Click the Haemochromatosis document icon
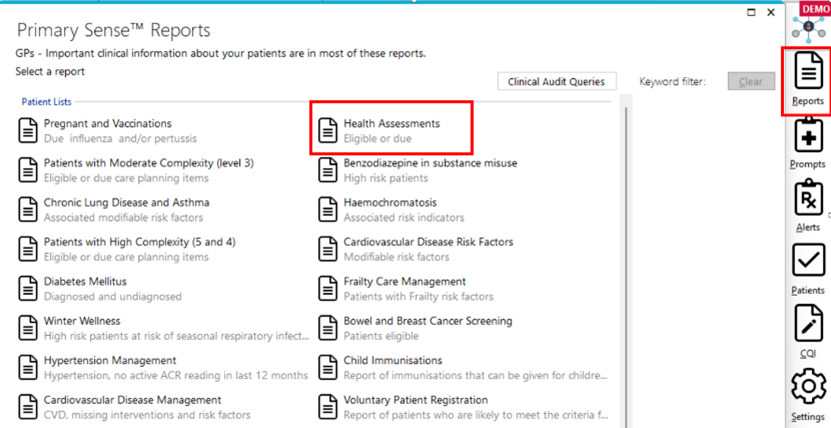This screenshot has height=428, width=831. pyautogui.click(x=328, y=209)
